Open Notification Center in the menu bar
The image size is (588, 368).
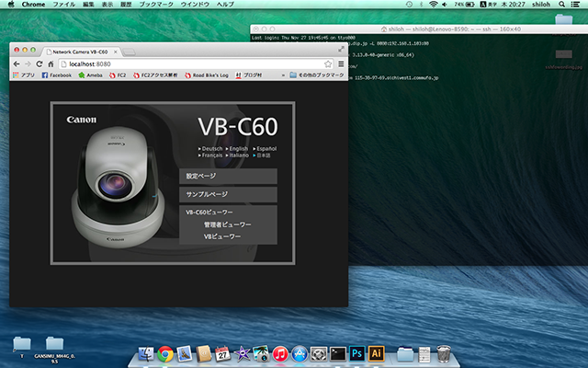pos(575,5)
